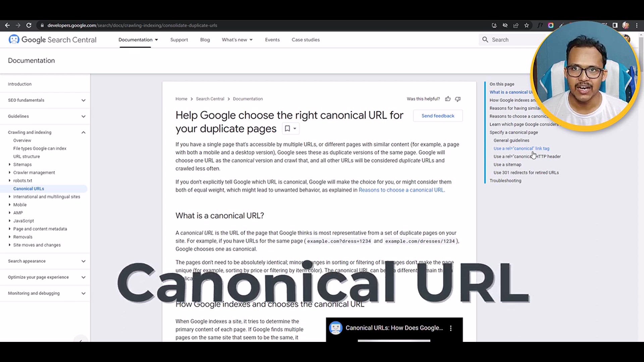Select Overview under Crawling and indexing

tap(22, 140)
